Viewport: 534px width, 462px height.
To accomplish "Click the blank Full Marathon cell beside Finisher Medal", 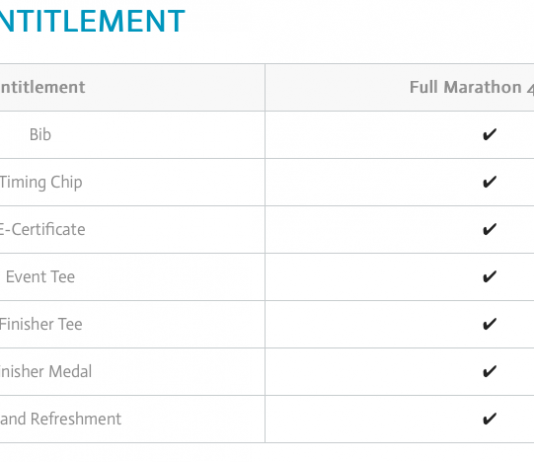I will (x=399, y=371).
